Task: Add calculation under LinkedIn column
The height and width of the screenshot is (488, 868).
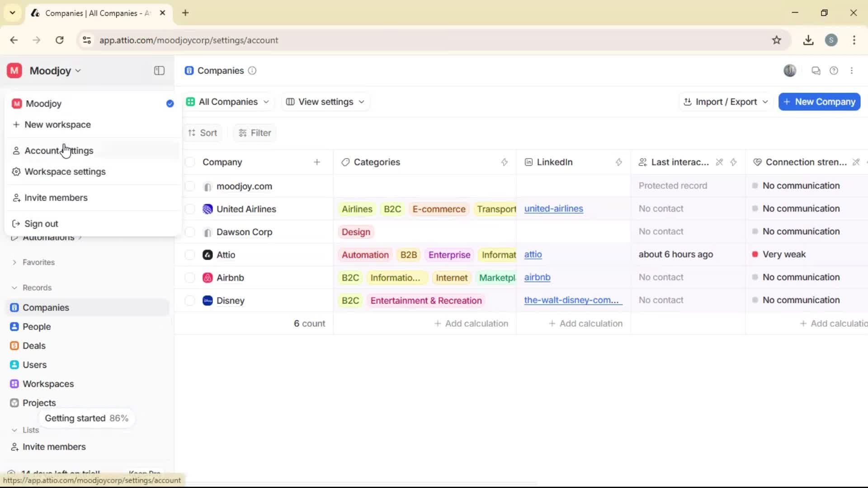Action: coord(585,324)
